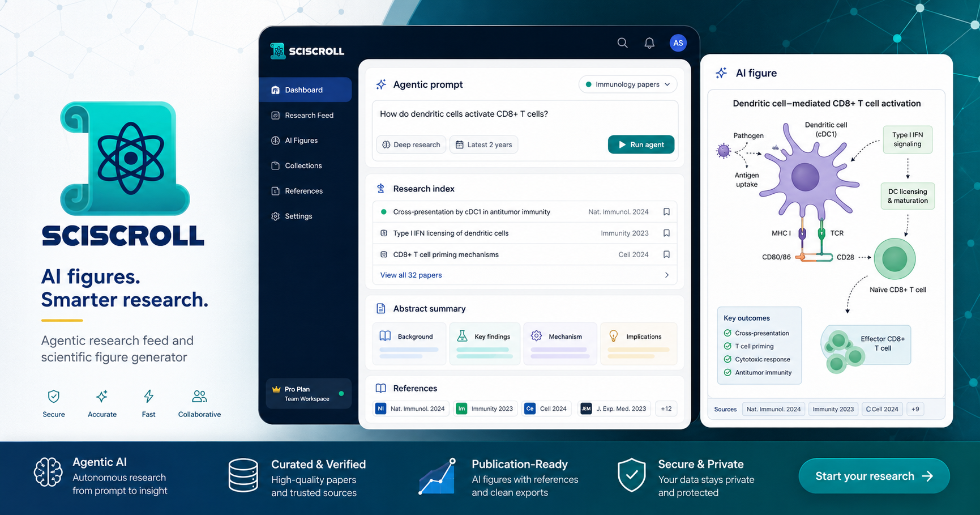
Task: Open the Cross-presentation by cDC1 paper row
Action: (525, 212)
